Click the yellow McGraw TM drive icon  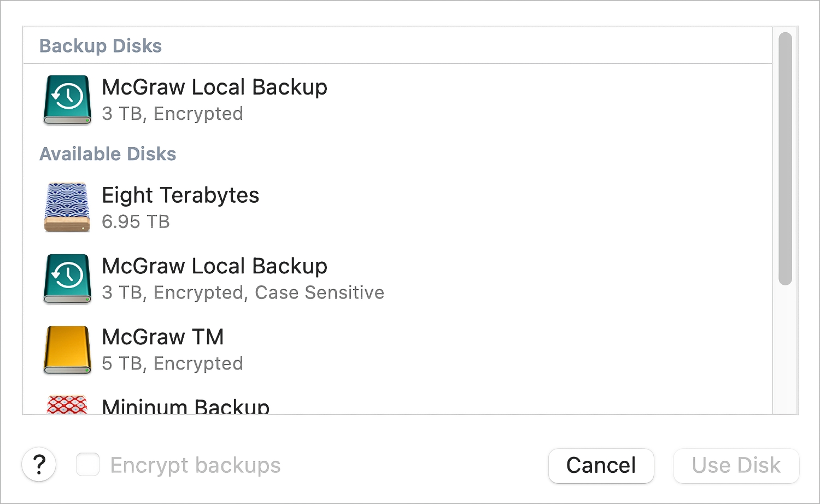tap(67, 350)
